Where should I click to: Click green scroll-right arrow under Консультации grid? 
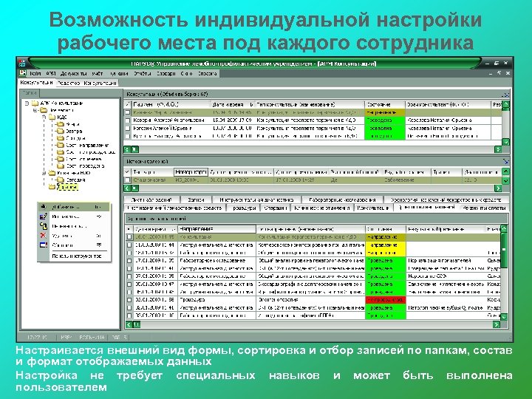click(x=498, y=149)
